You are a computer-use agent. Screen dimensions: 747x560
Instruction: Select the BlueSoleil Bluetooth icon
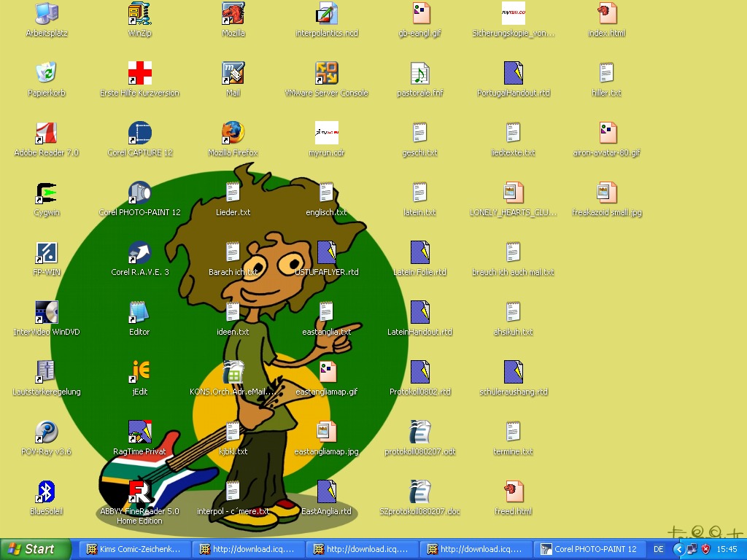click(46, 492)
